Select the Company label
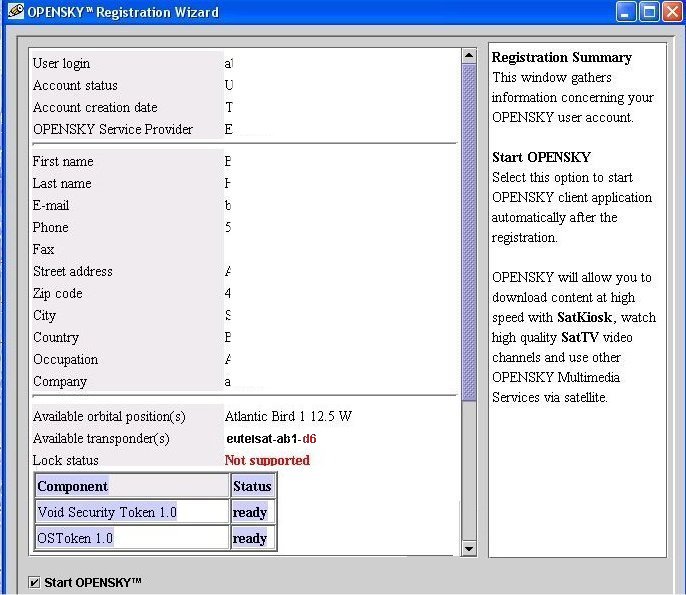 (x=60, y=382)
